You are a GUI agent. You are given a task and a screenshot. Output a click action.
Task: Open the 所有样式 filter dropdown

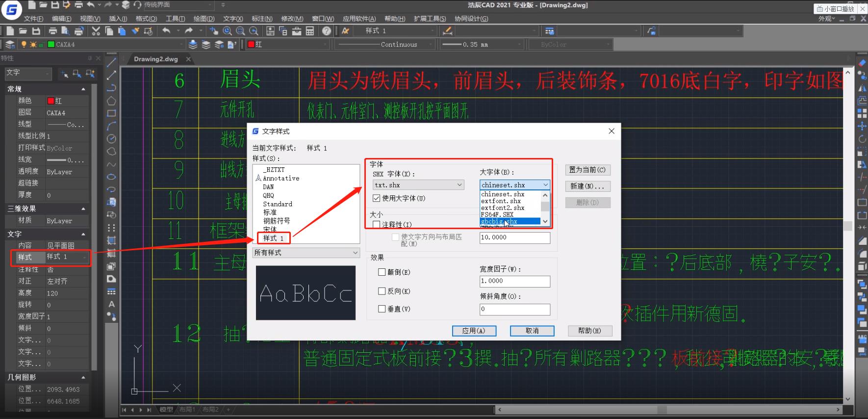pyautogui.click(x=306, y=253)
